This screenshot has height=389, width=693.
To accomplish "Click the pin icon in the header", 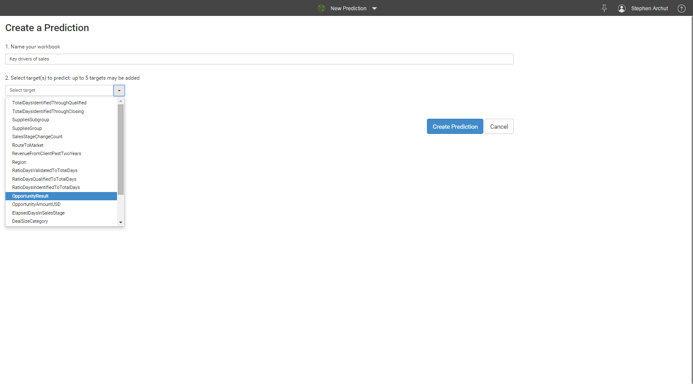I will pyautogui.click(x=604, y=8).
